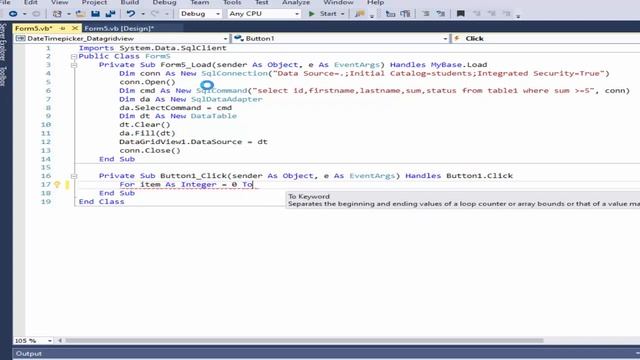This screenshot has height=360, width=640.
Task: Open the Analyze menu
Action: point(296,2)
